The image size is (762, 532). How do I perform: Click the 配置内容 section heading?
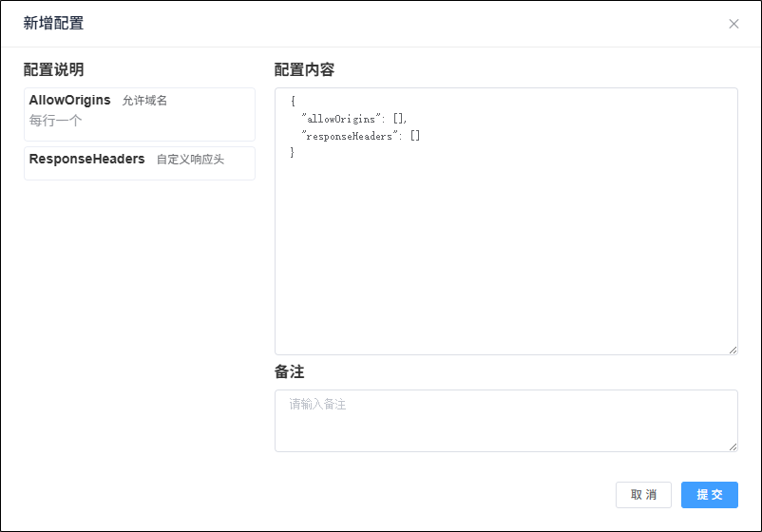coord(304,69)
